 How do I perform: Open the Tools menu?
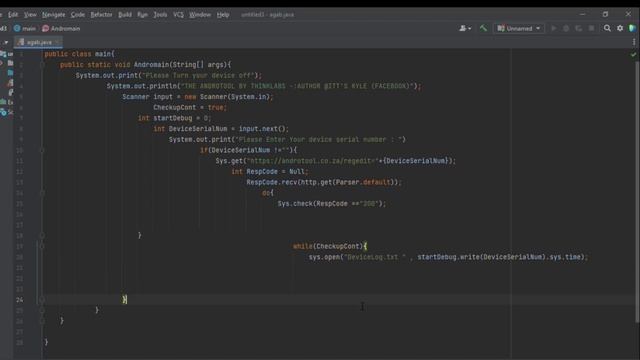click(160, 15)
